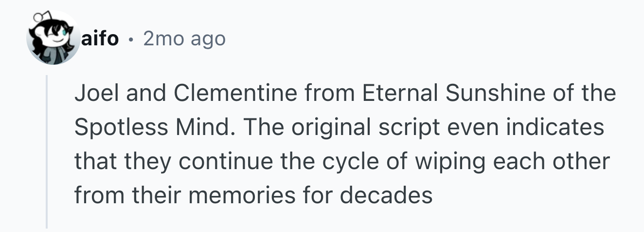Click the "2mo ago" timestamp link

click(x=184, y=39)
